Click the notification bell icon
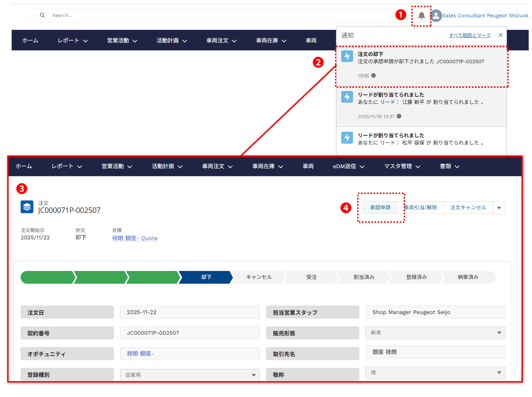Image resolution: width=532 pixels, height=397 pixels. tap(421, 16)
